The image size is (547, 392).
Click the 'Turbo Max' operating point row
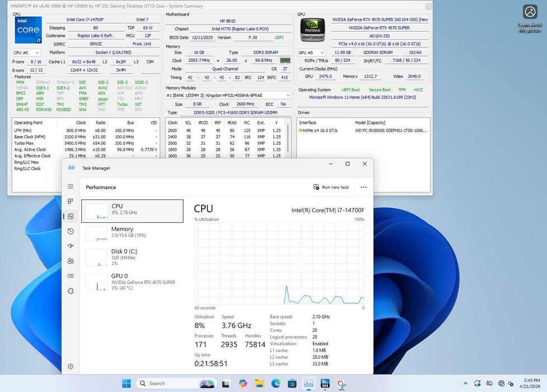click(x=86, y=143)
